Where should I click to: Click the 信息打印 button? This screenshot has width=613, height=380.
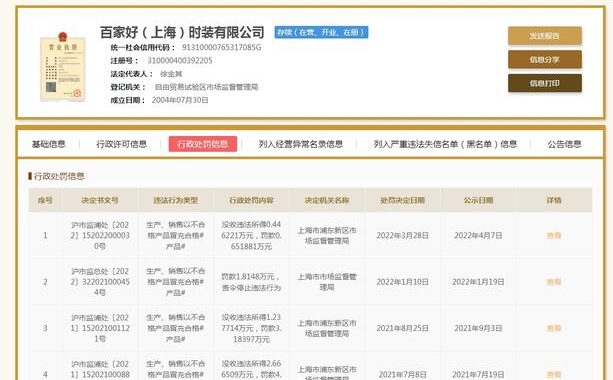pyautogui.click(x=545, y=83)
